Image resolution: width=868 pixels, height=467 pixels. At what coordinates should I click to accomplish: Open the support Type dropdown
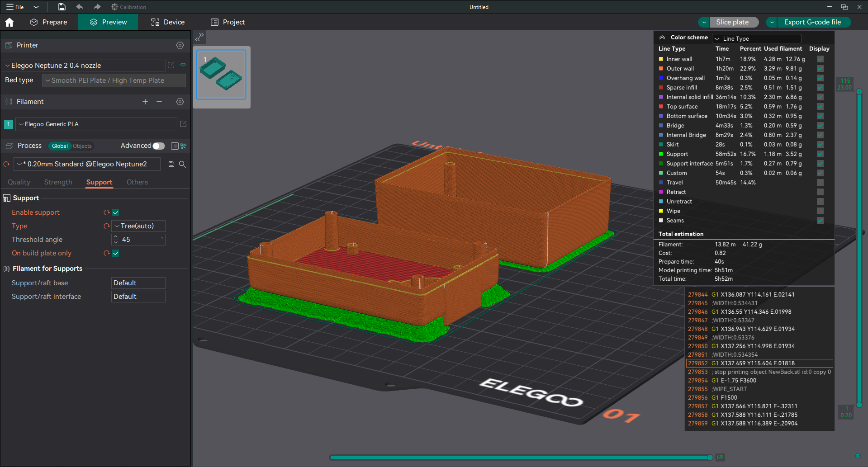click(138, 226)
